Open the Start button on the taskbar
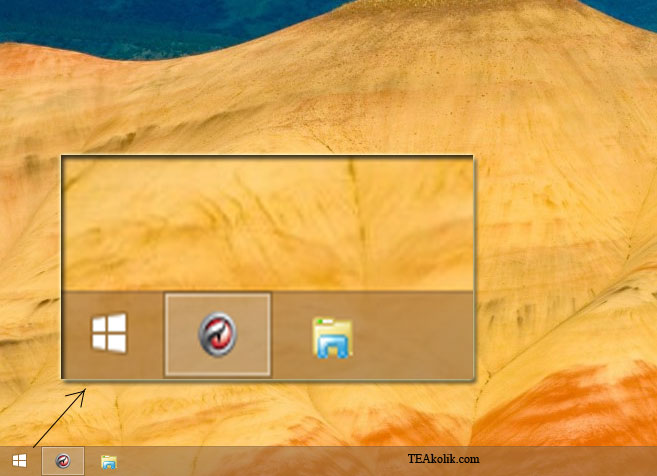The width and height of the screenshot is (657, 476). tap(19, 461)
